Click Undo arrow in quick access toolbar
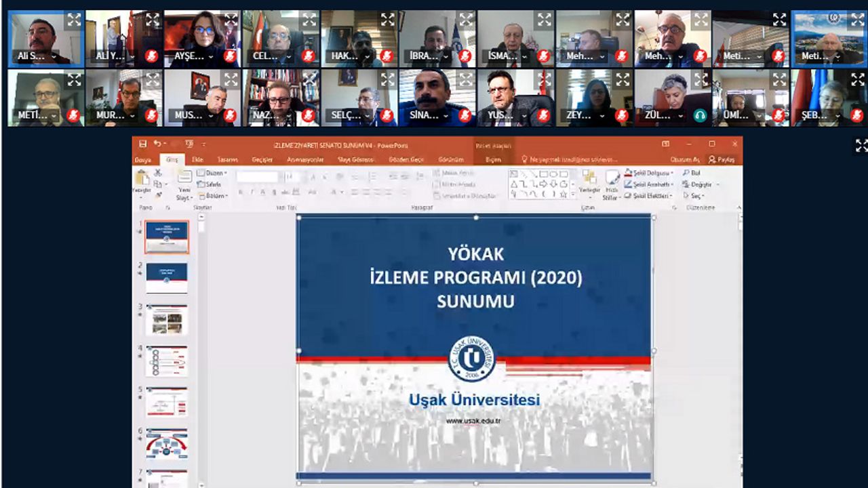868x488 pixels. click(157, 144)
